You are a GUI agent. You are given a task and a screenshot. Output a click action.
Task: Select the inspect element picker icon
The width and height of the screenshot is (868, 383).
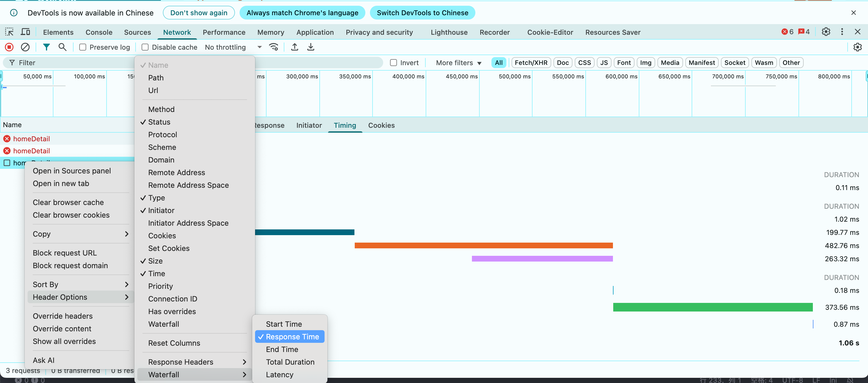(9, 32)
